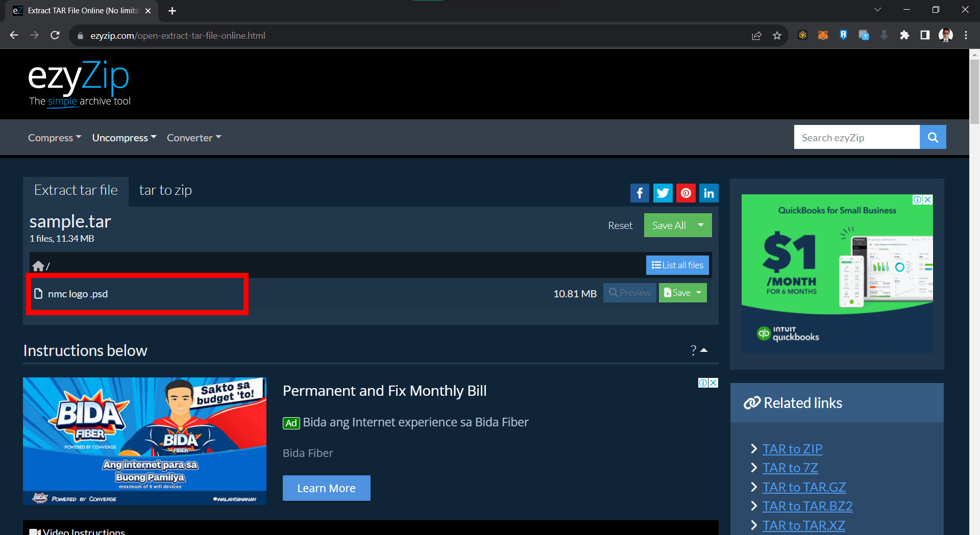The height and width of the screenshot is (535, 980).
Task: Share the page on Facebook
Action: coord(640,193)
